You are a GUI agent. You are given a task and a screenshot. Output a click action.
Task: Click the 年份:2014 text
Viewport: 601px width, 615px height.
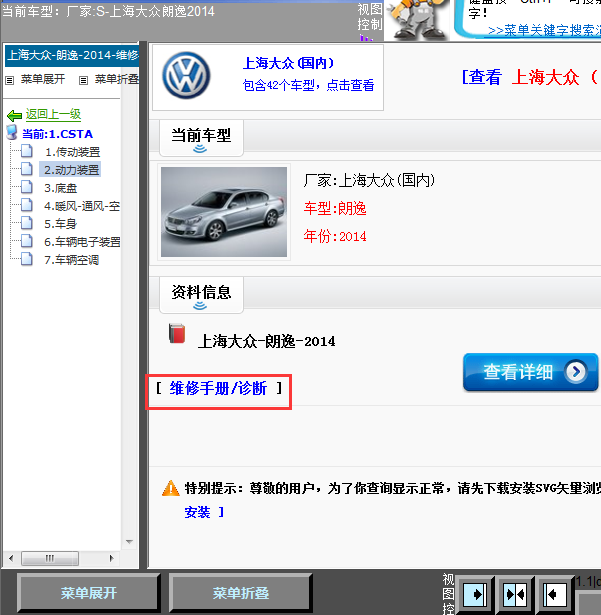(x=335, y=237)
